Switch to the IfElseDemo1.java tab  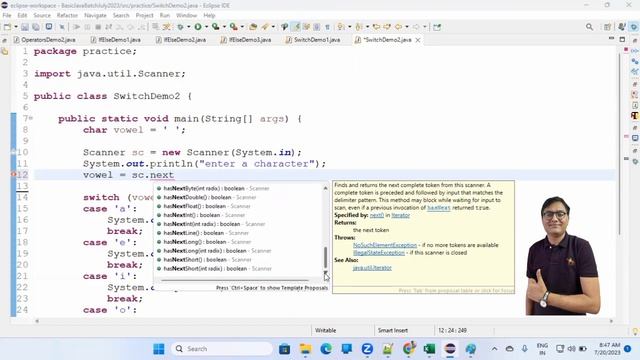click(116, 40)
